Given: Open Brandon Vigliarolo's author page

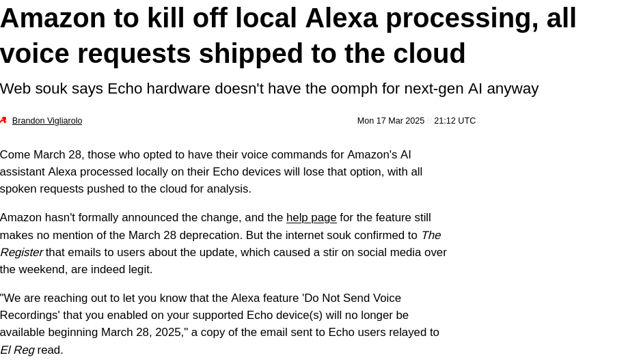Looking at the screenshot, I should click(47, 120).
